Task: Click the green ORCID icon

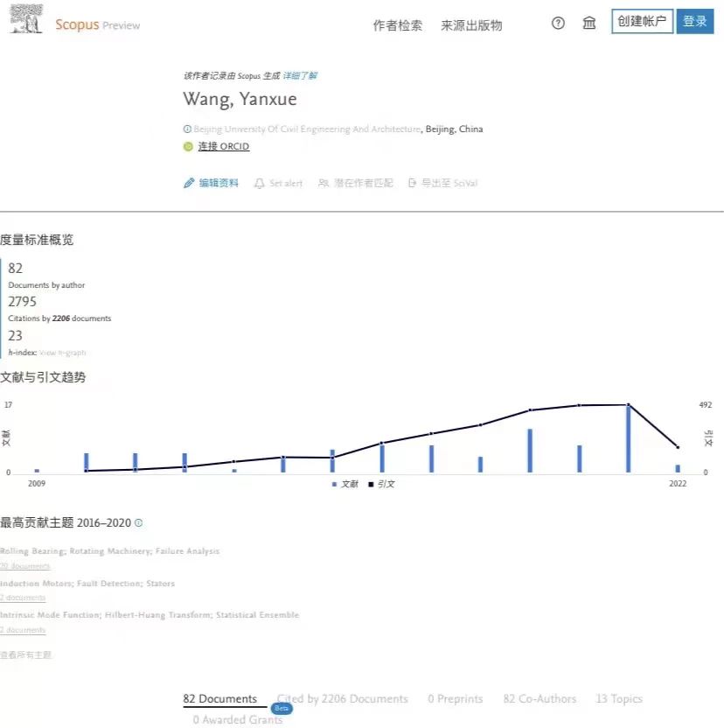Action: [x=188, y=147]
